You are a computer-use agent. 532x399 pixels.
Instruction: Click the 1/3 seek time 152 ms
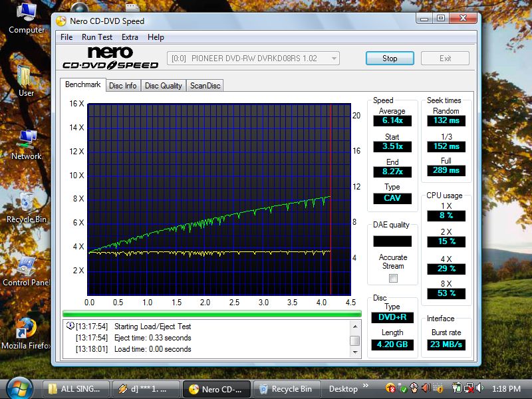tap(446, 146)
